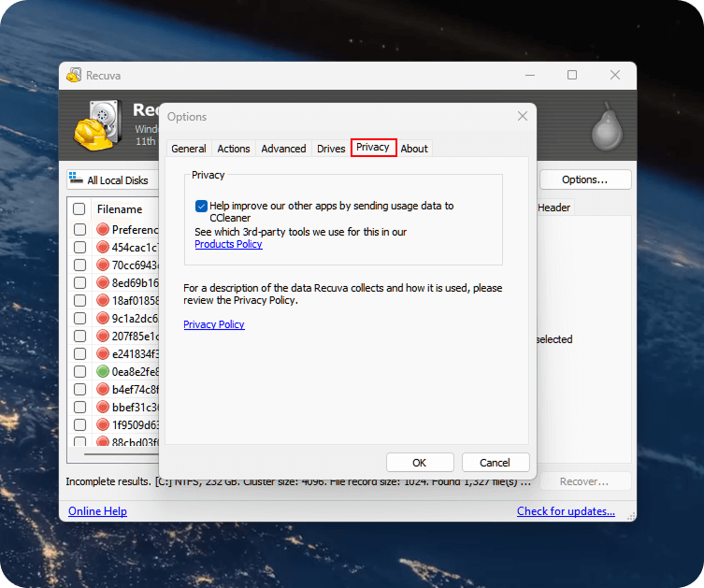Check the box for b4ef74c8 file row
Viewport: 704px width, 588px height.
tap(79, 389)
